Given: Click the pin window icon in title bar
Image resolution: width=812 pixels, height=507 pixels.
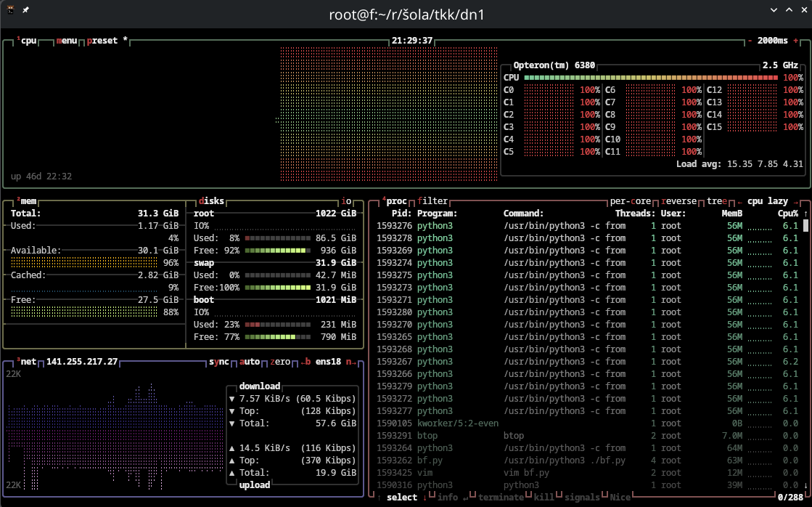Looking at the screenshot, I should coord(26,10).
